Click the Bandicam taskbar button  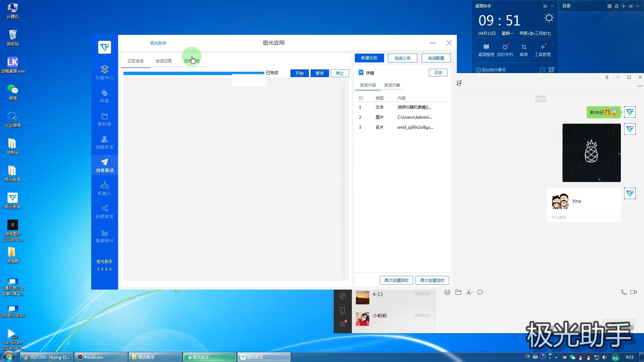101,357
